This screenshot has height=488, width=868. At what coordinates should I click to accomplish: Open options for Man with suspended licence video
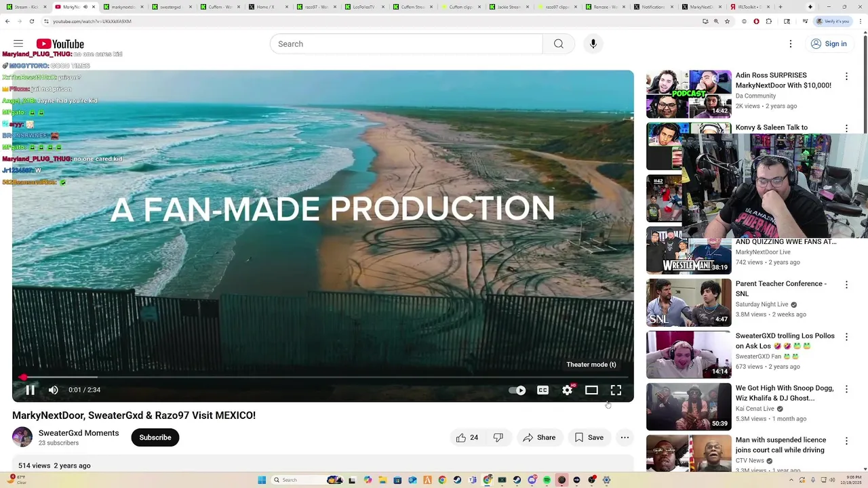846,441
